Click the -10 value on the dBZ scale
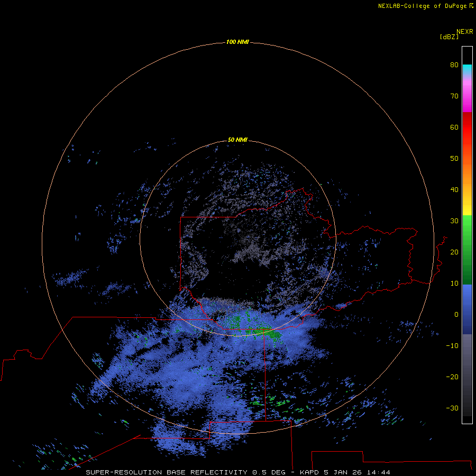The height and width of the screenshot is (476, 476). point(452,346)
